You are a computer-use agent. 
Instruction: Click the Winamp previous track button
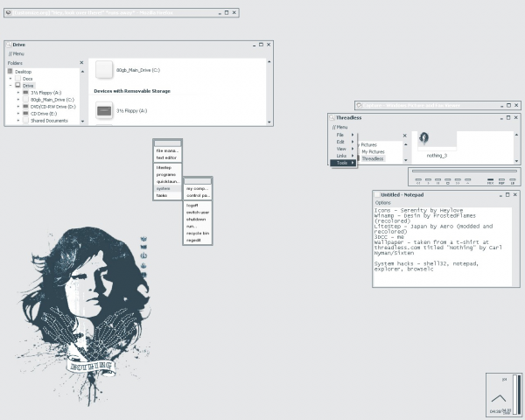418,180
